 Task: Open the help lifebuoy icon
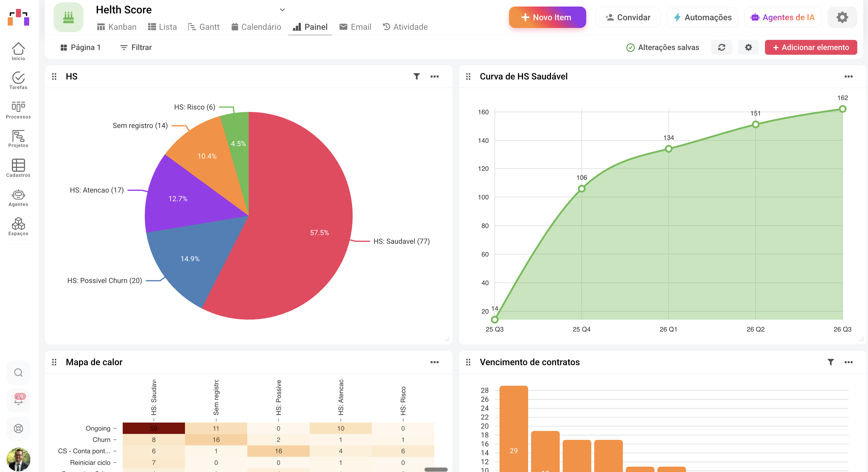(x=18, y=429)
